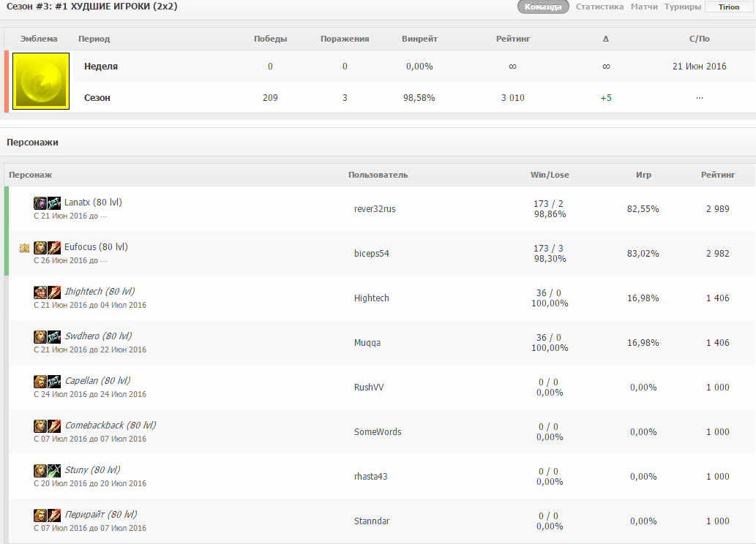Click the rating 2 982 for Eufocus
756x544 pixels.
click(x=717, y=254)
